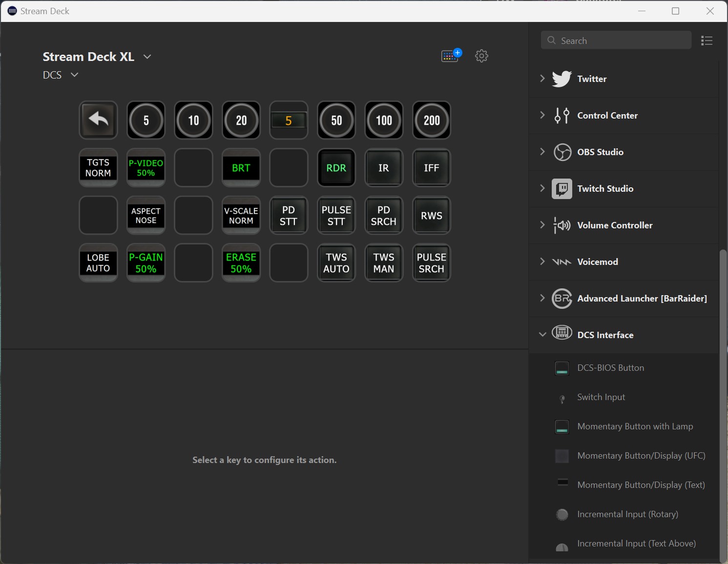Select the TWS AUTO key
The width and height of the screenshot is (728, 564).
click(x=336, y=263)
